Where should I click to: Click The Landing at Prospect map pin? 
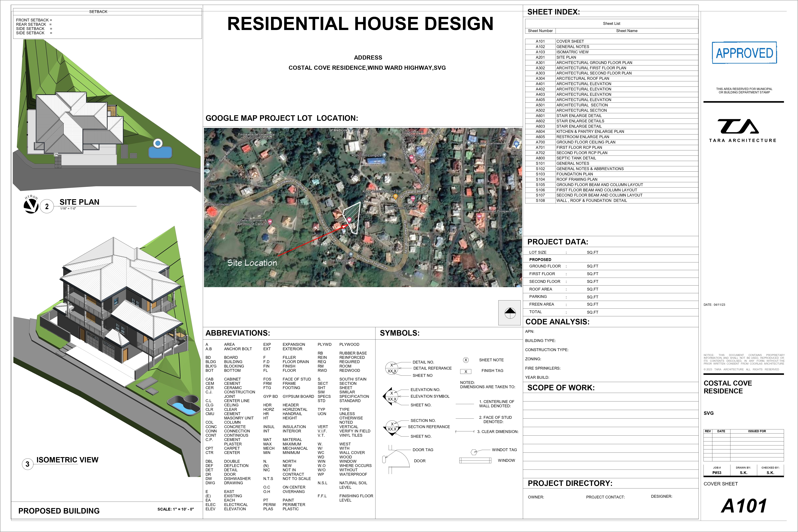coord(479,216)
